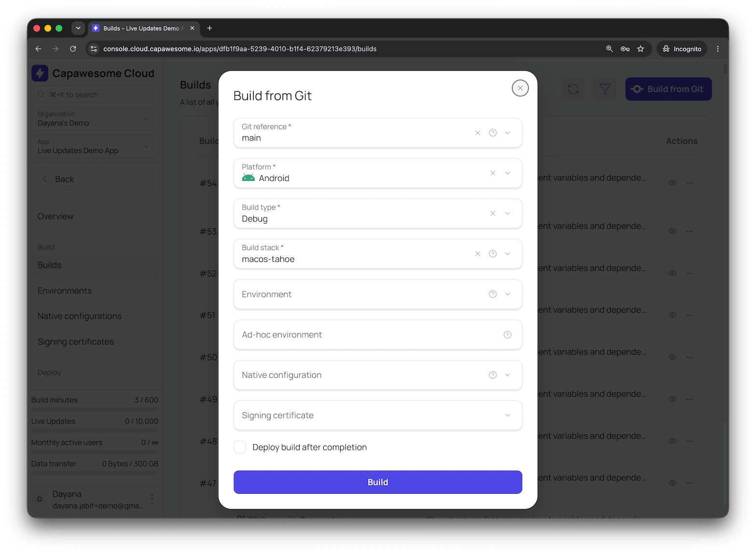
Task: Open help for Build stack field
Action: click(x=493, y=254)
